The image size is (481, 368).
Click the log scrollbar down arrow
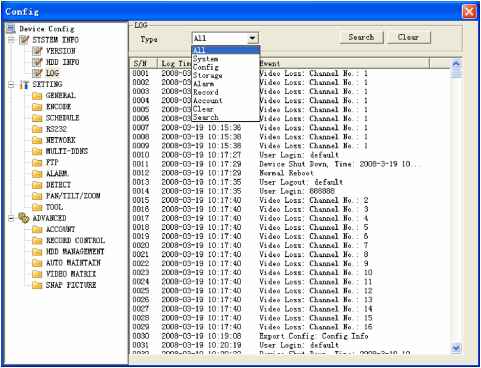point(456,348)
